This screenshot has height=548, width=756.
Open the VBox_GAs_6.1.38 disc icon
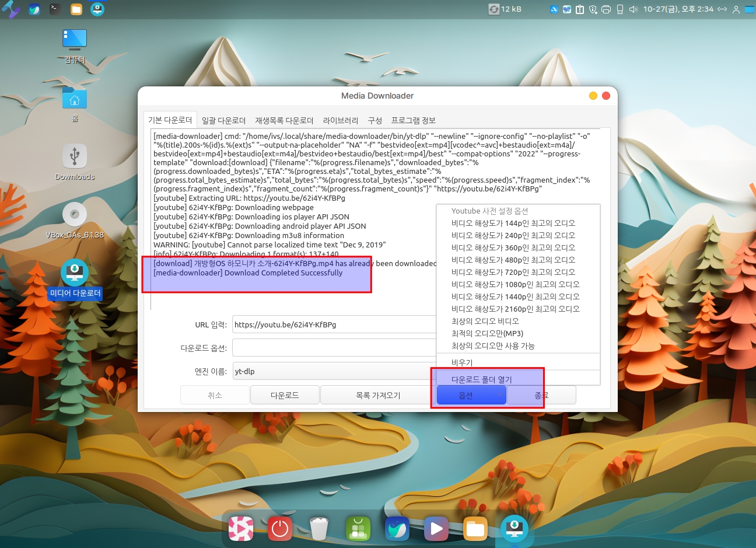pos(75,215)
